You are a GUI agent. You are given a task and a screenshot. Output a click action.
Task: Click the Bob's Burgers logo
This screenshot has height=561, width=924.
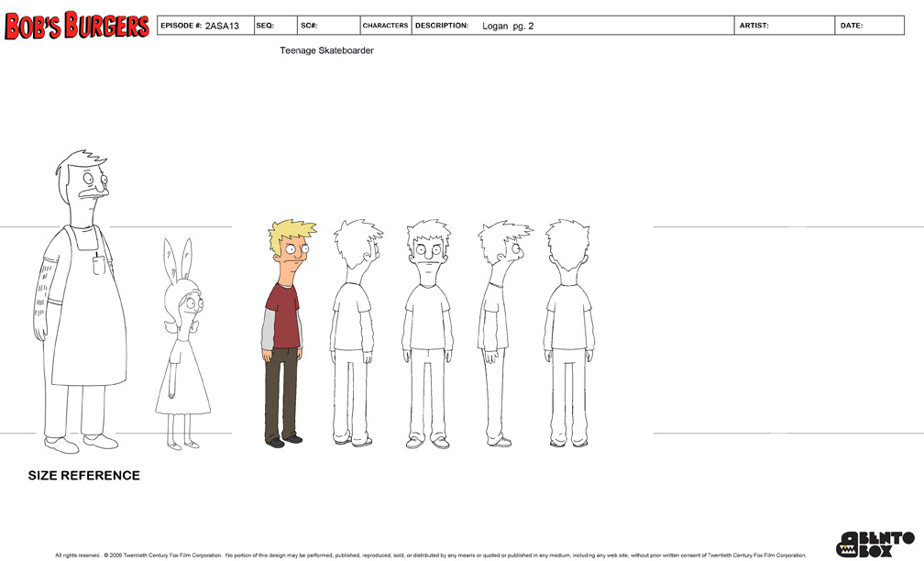[x=77, y=26]
